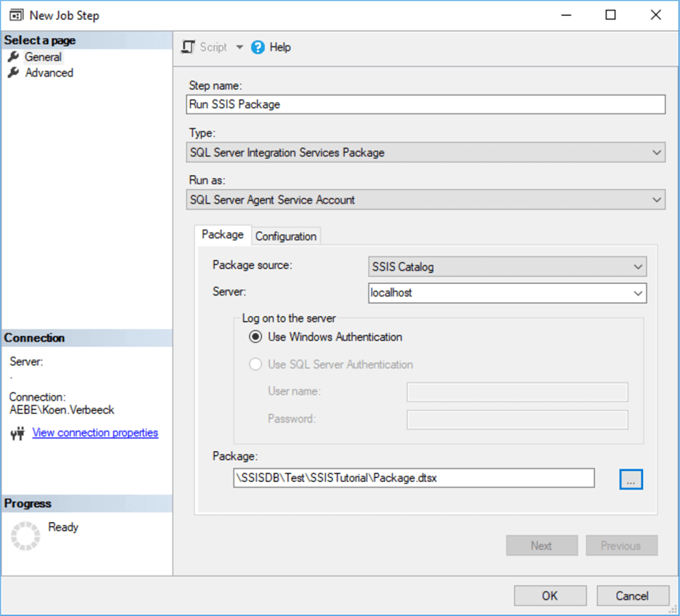Switch to the Configuration tab

(x=286, y=237)
